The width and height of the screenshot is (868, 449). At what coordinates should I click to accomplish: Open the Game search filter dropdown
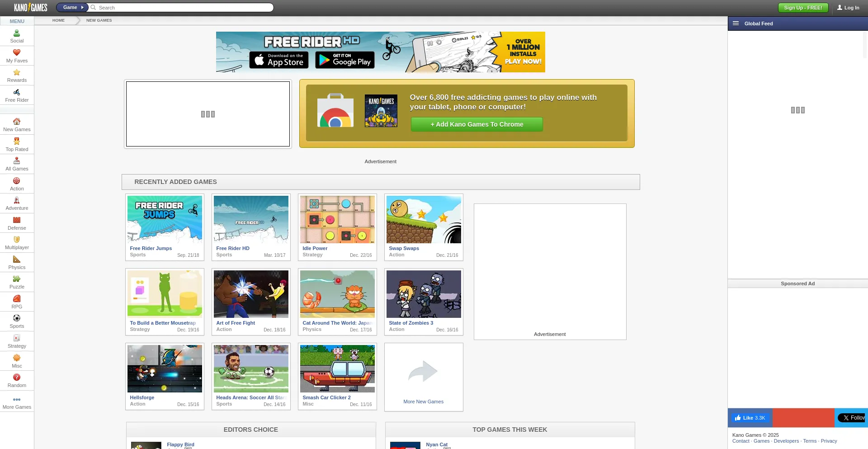(x=72, y=7)
